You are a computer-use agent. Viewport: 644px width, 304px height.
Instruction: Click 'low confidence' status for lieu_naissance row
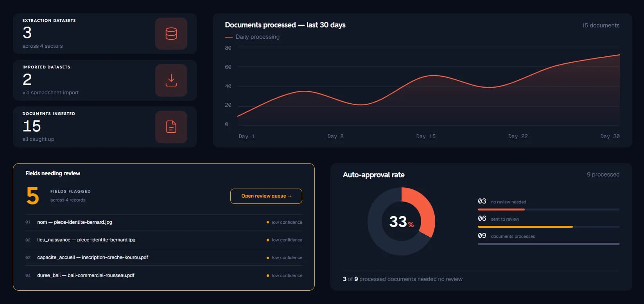click(284, 240)
